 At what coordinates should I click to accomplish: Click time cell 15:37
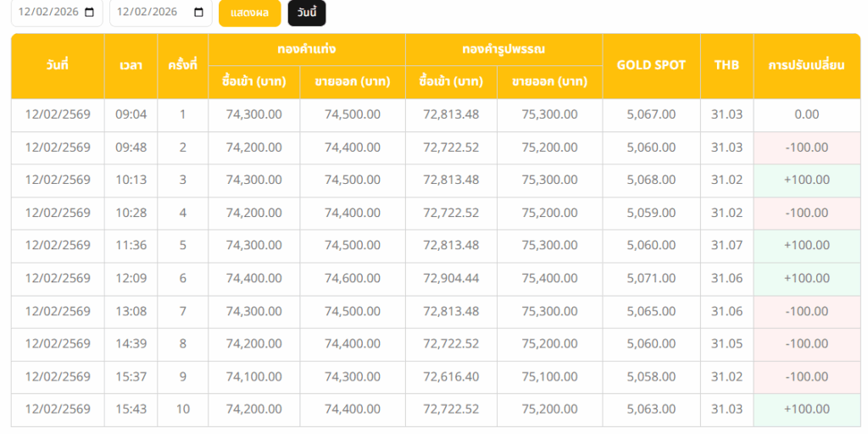click(x=131, y=376)
